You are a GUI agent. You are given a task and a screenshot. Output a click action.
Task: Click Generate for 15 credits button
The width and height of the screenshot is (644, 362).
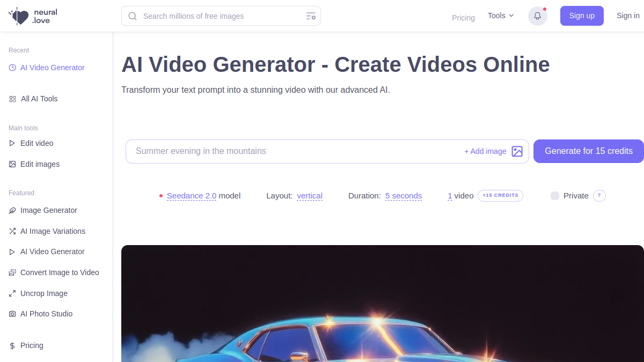[589, 151]
